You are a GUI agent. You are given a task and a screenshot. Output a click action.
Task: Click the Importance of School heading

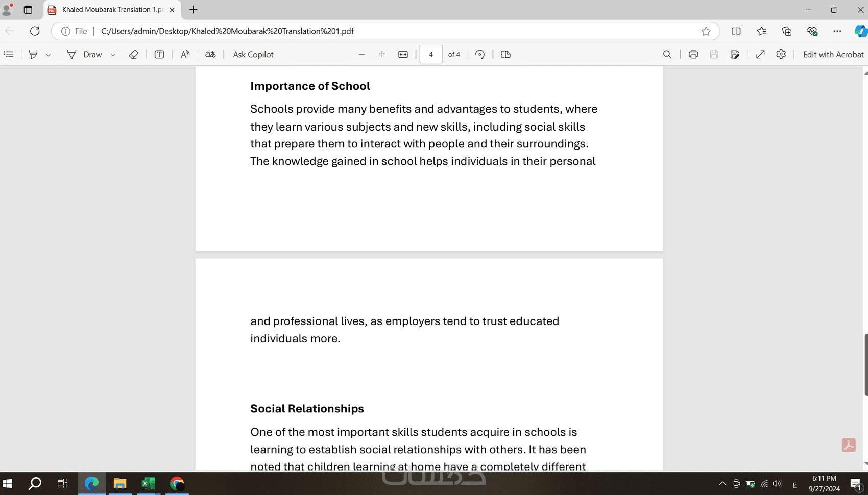tap(310, 86)
